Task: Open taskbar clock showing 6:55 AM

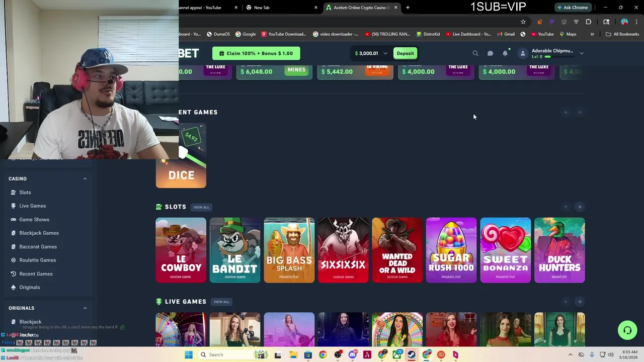Action: (x=629, y=354)
